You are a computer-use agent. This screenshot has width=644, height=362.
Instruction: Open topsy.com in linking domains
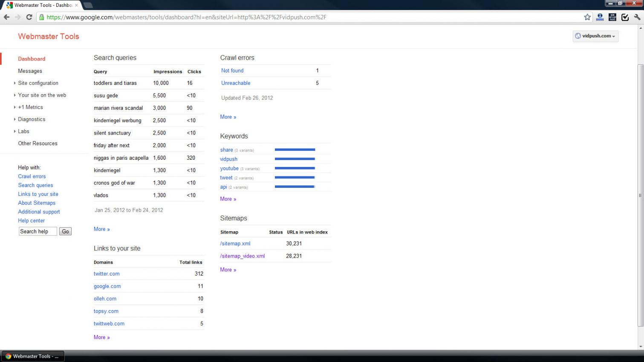(x=106, y=311)
